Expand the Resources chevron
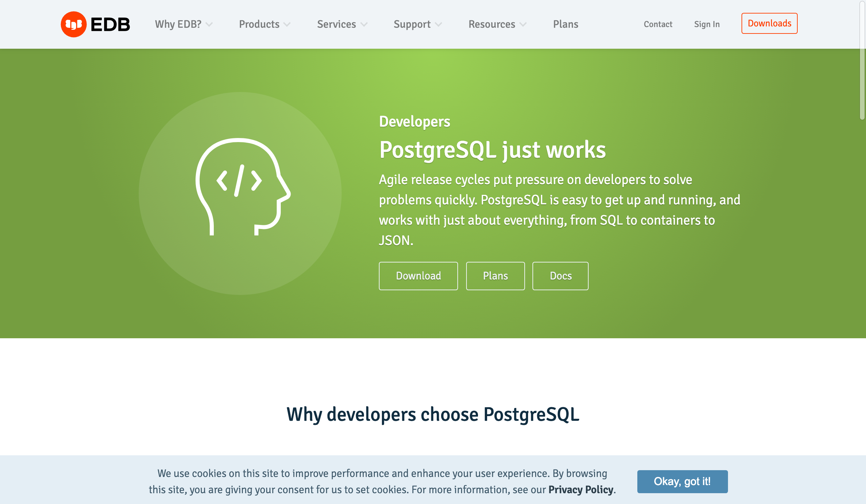 point(523,24)
